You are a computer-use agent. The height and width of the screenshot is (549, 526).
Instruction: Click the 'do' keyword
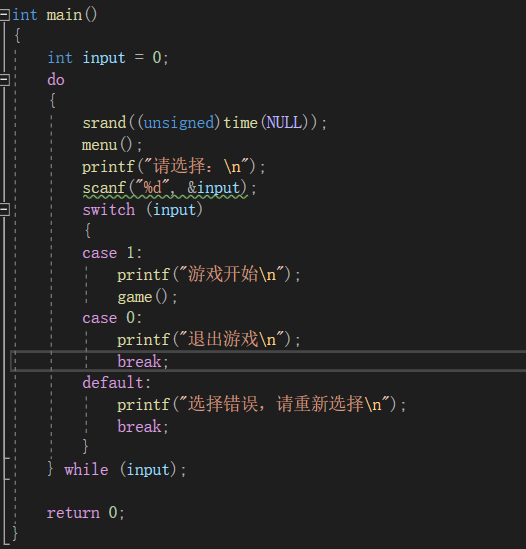pyautogui.click(x=56, y=80)
